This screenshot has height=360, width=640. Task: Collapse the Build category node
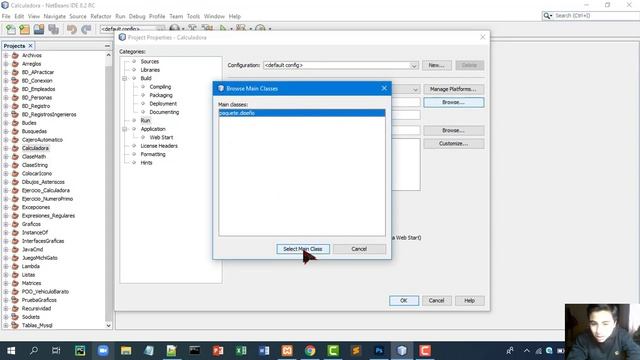124,78
